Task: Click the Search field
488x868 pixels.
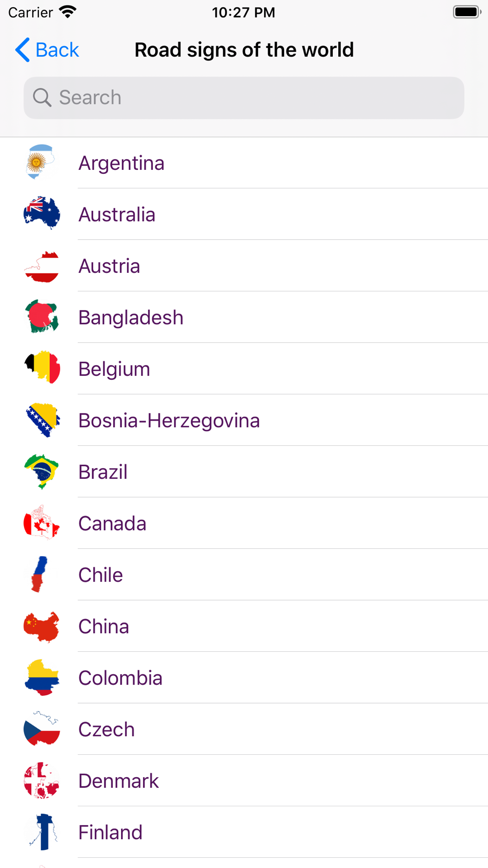Action: coord(244,98)
